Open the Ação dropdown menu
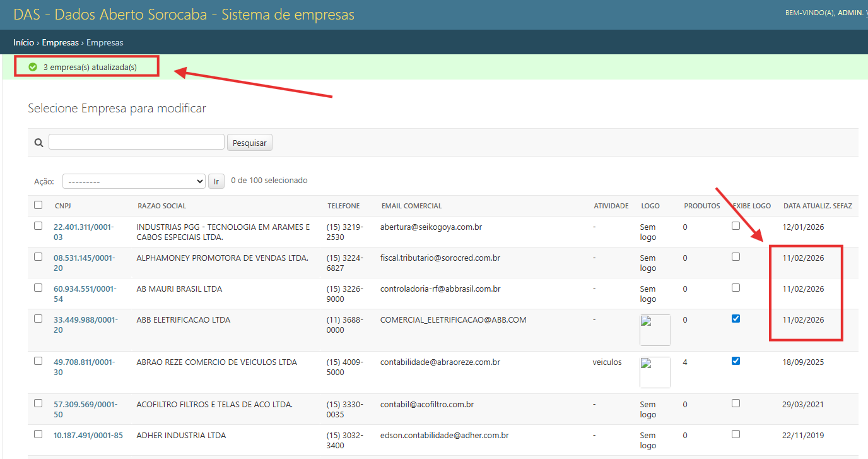 pos(134,181)
